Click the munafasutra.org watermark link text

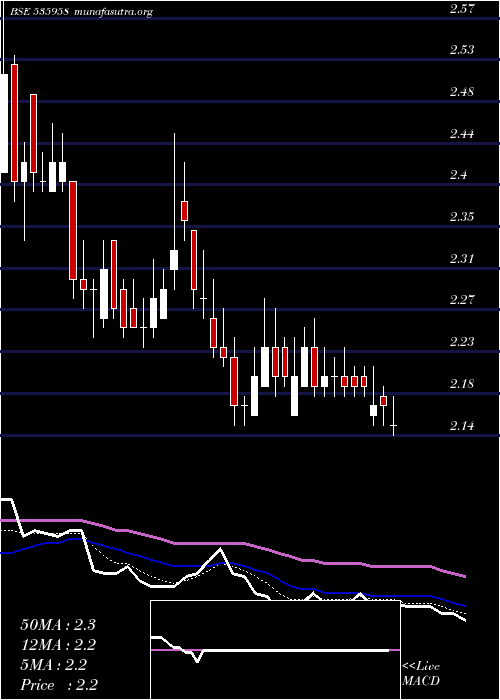click(x=114, y=12)
